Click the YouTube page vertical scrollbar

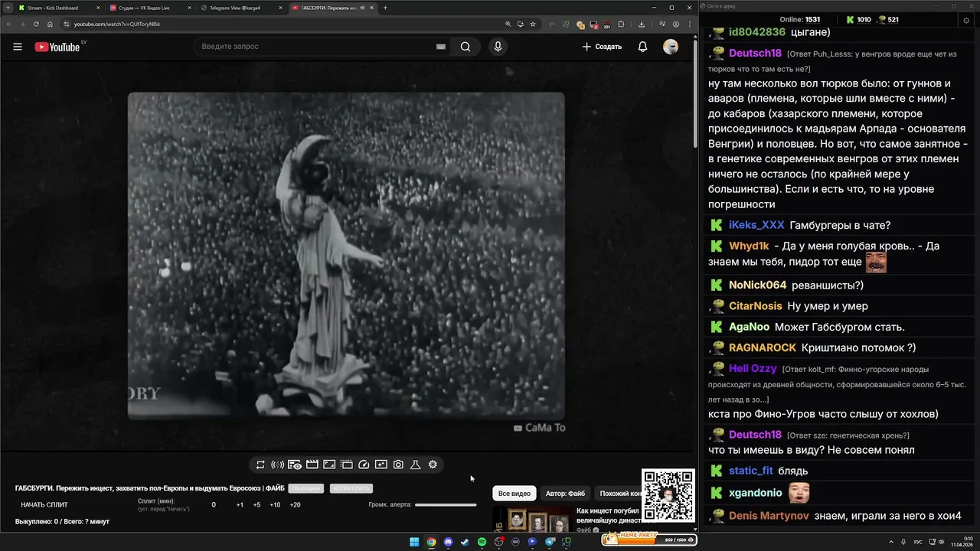(695, 92)
